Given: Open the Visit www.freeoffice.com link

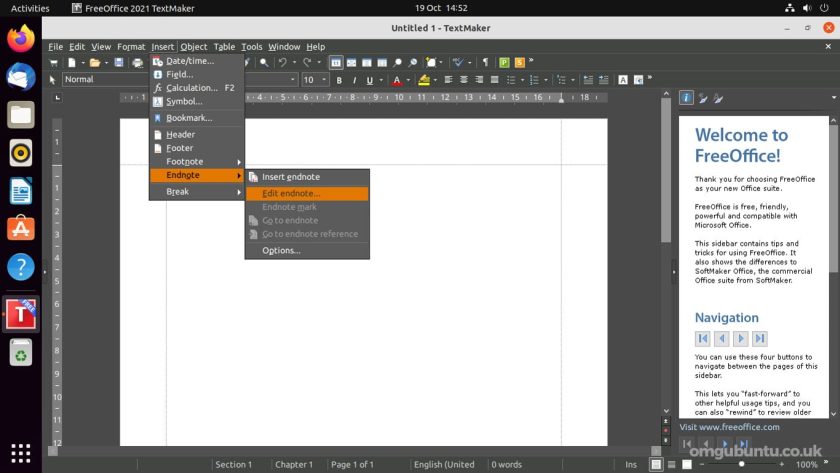Looking at the screenshot, I should [x=729, y=427].
